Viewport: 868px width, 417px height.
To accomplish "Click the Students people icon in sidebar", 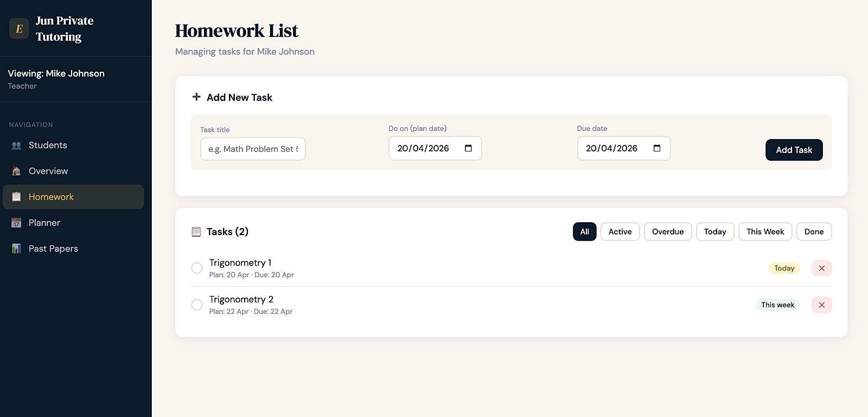I will point(16,146).
